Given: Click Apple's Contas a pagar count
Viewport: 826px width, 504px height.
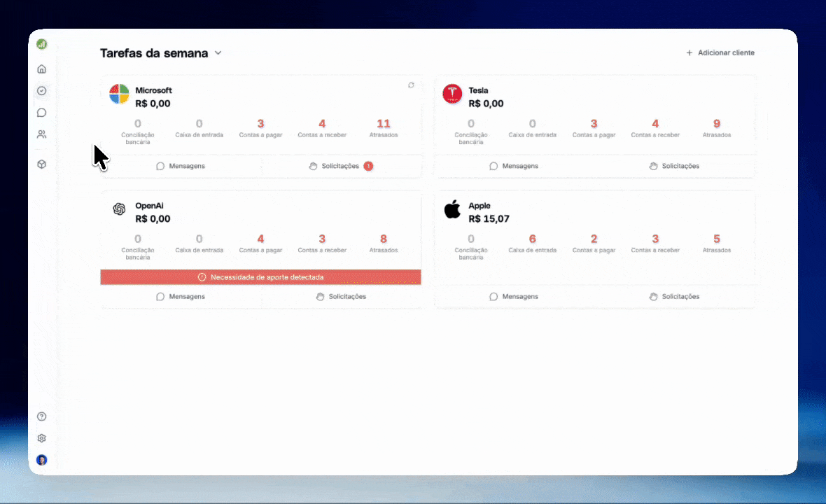Looking at the screenshot, I should (x=594, y=239).
